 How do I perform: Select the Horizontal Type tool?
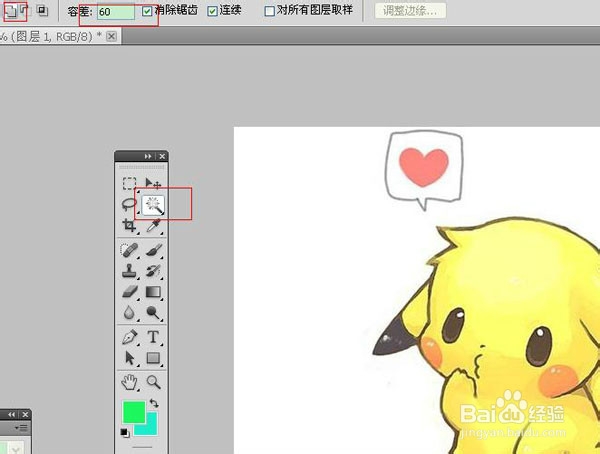click(x=153, y=337)
